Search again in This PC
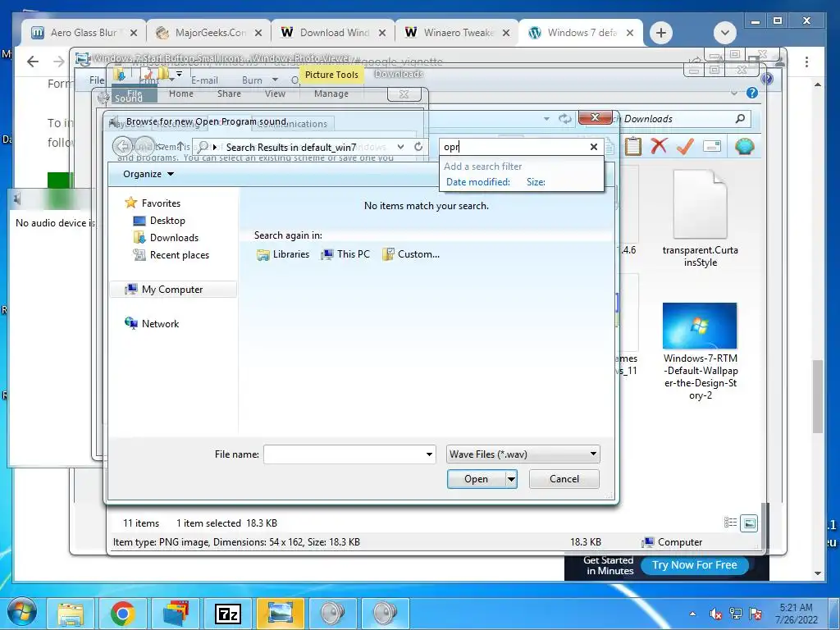This screenshot has width=840, height=630. click(345, 254)
